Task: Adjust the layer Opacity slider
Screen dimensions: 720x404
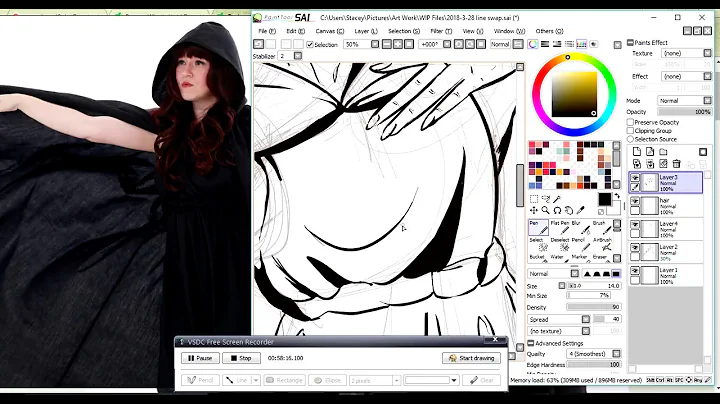Action: tap(685, 112)
